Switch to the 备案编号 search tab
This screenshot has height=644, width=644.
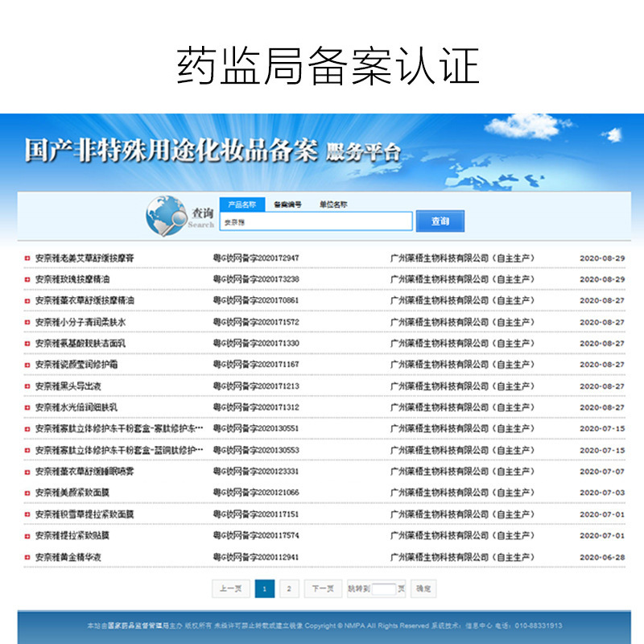click(x=287, y=204)
